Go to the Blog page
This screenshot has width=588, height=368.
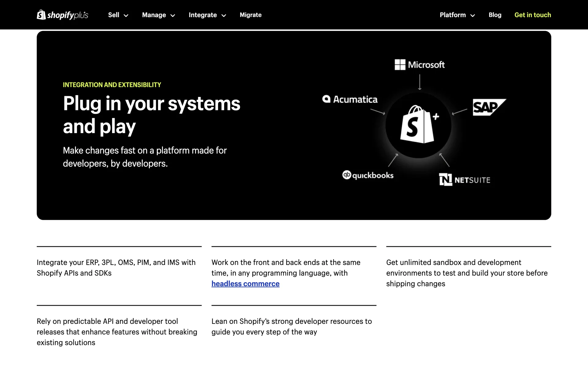point(495,15)
